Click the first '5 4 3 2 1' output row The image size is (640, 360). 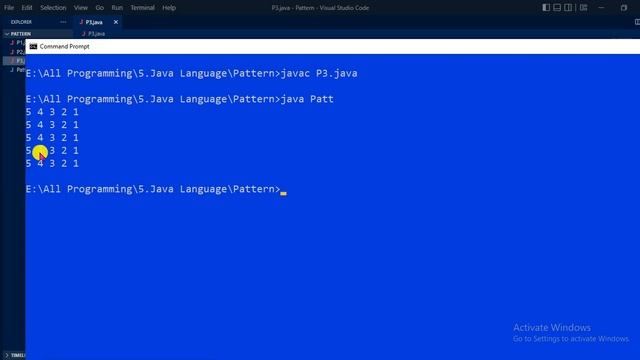click(x=52, y=112)
